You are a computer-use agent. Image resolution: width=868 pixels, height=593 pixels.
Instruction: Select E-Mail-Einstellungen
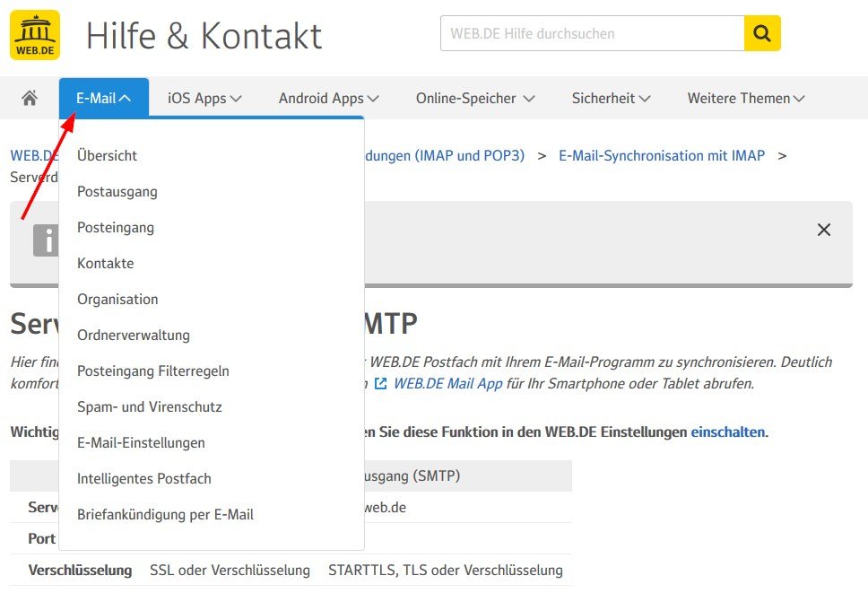(x=141, y=442)
